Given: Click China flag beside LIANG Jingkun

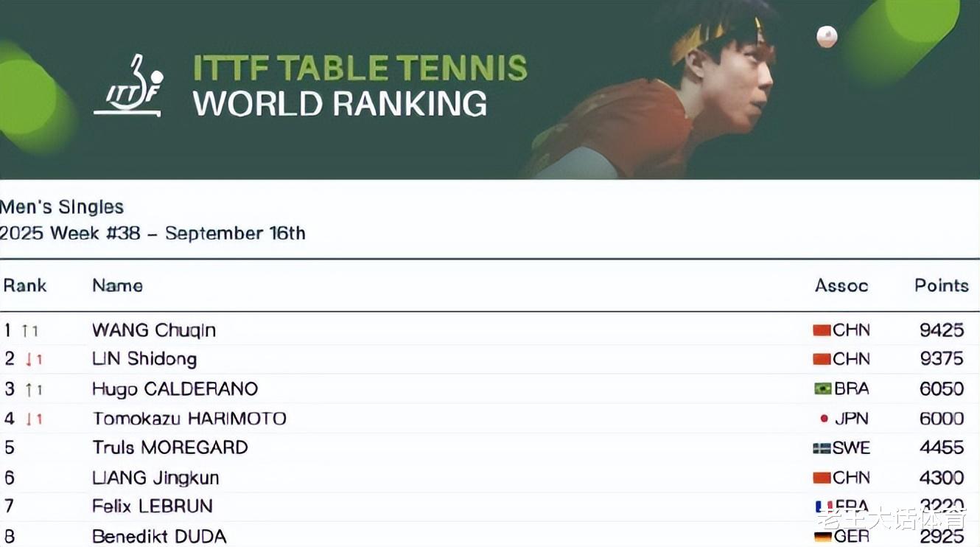Looking at the screenshot, I should tap(822, 478).
